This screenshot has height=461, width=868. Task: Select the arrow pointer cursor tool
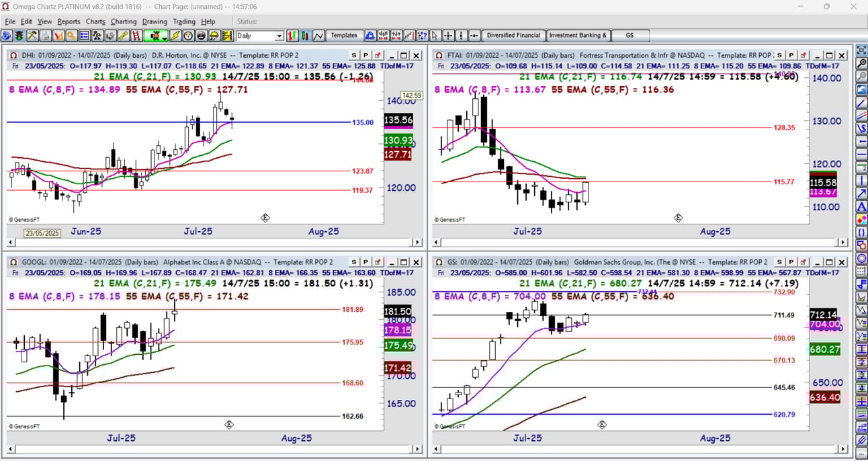[x=435, y=36]
